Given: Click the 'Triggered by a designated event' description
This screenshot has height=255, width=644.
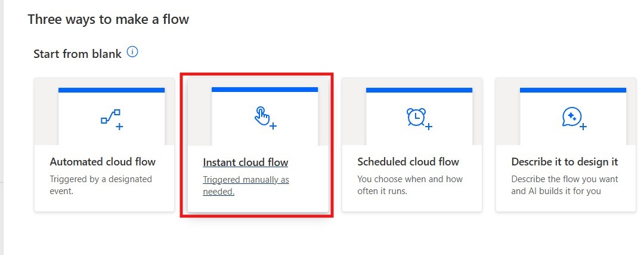Looking at the screenshot, I should pos(101,185).
